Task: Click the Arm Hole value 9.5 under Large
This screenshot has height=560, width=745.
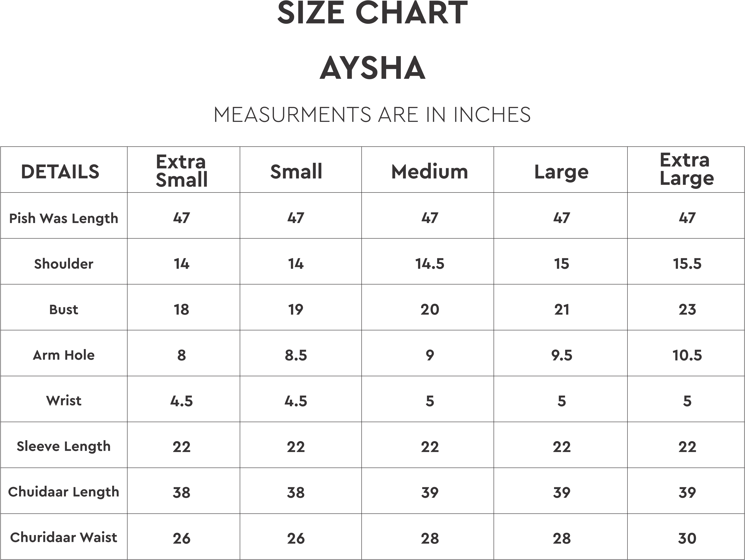Action: [562, 355]
